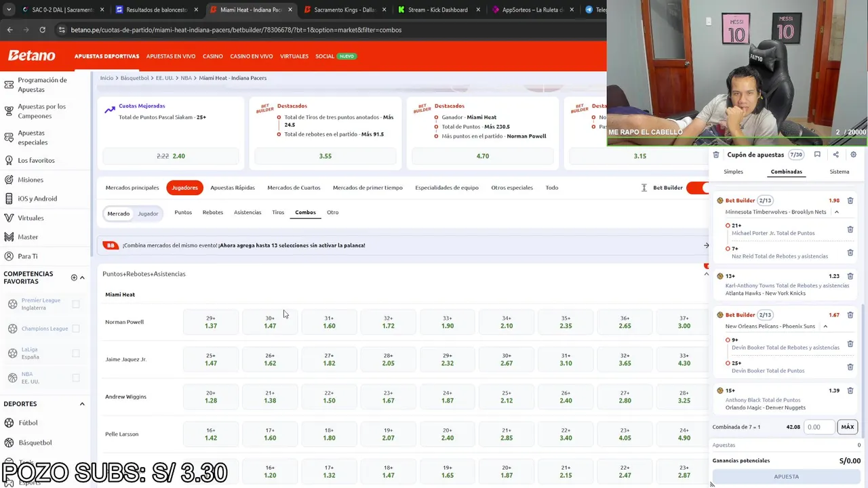This screenshot has height=488, width=868.
Task: Switch view toggle to Jugador
Action: click(x=148, y=213)
